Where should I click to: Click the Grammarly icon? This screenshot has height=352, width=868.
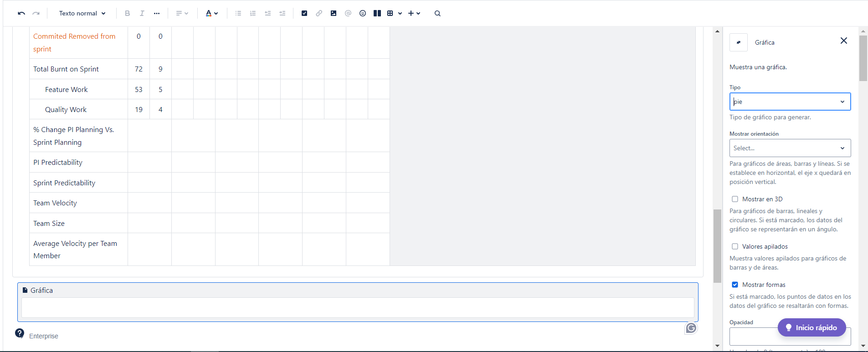(691, 328)
